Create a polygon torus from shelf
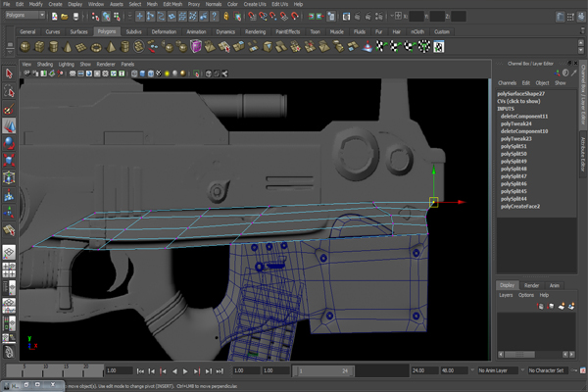Screen dimensions: 588x392 click(96, 47)
